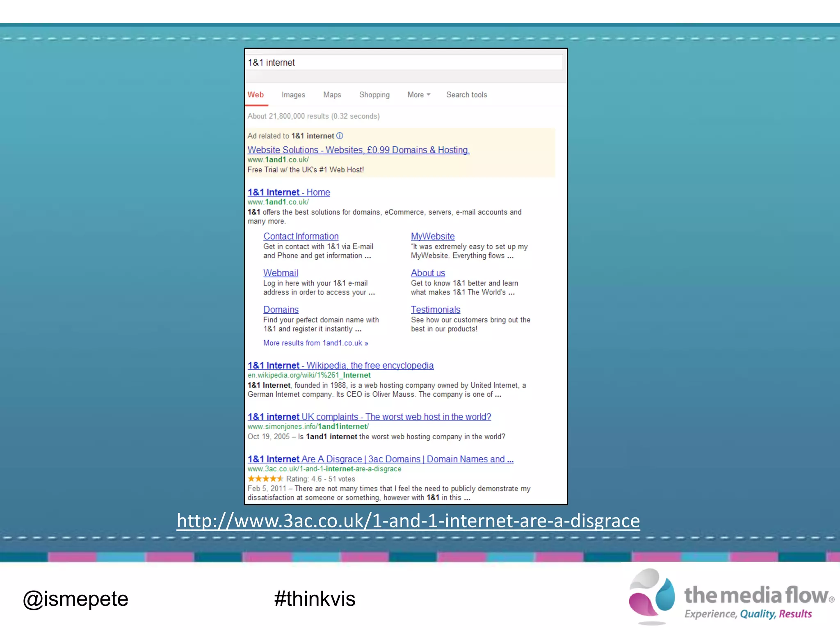
Task: Switch to the Images tab
Action: [293, 95]
